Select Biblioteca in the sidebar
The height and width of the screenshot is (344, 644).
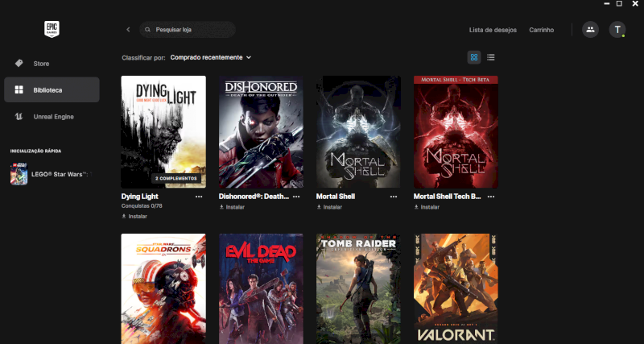[52, 89]
